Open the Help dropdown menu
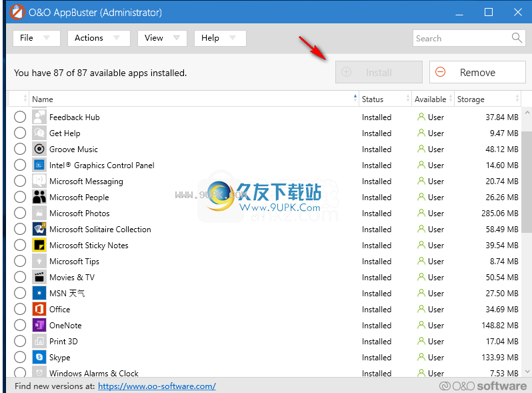 click(220, 38)
